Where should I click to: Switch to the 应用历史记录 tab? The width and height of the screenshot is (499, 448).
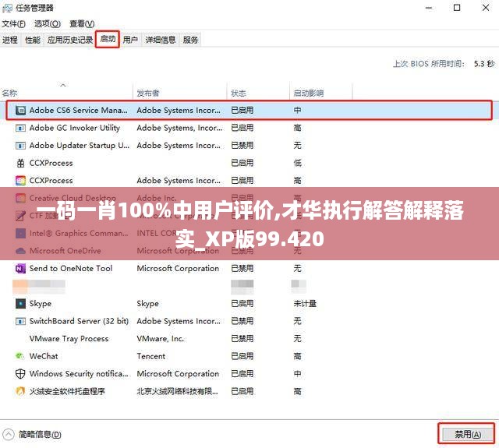pos(70,40)
